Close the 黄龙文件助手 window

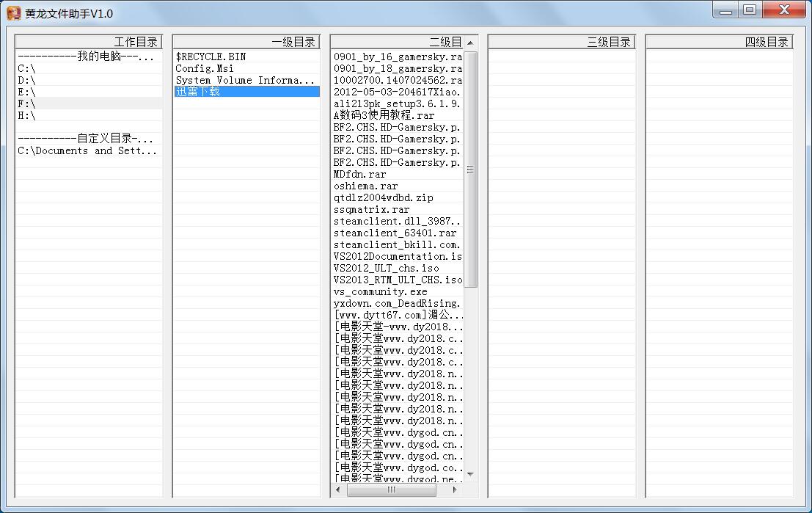(784, 10)
